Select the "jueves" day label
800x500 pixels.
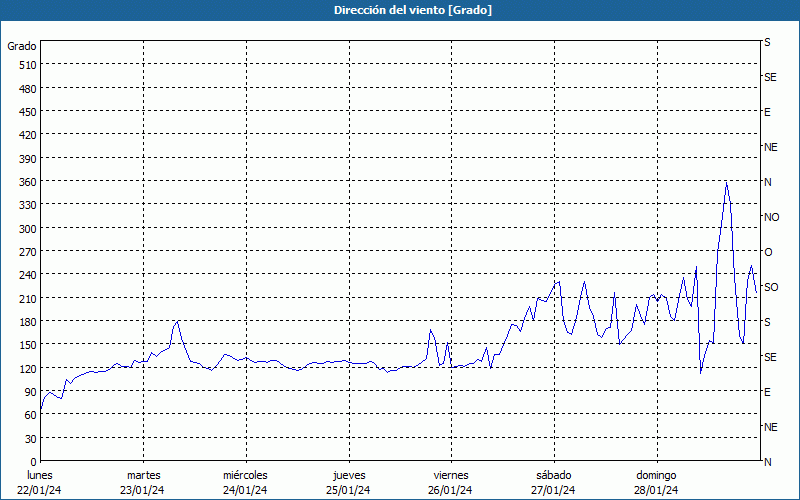click(x=349, y=476)
